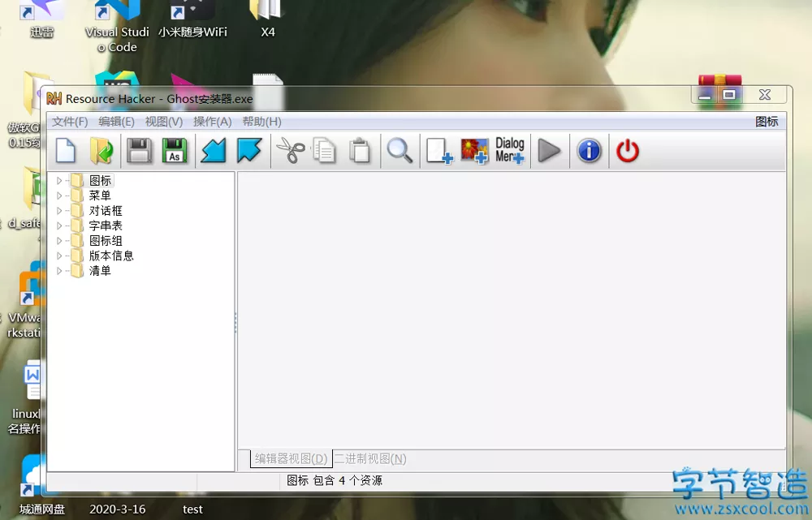Click the blue Info about icon
This screenshot has width=812, height=520.
click(x=589, y=151)
